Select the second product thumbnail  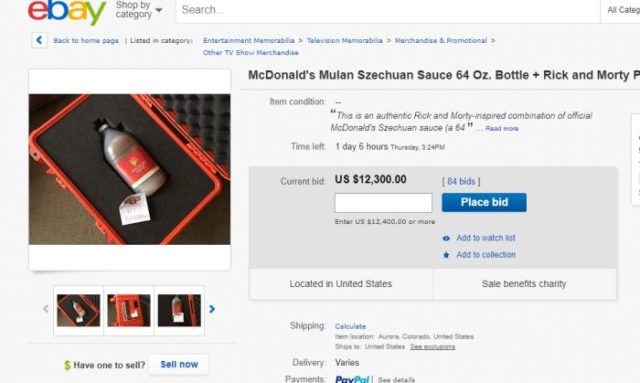click(x=129, y=310)
